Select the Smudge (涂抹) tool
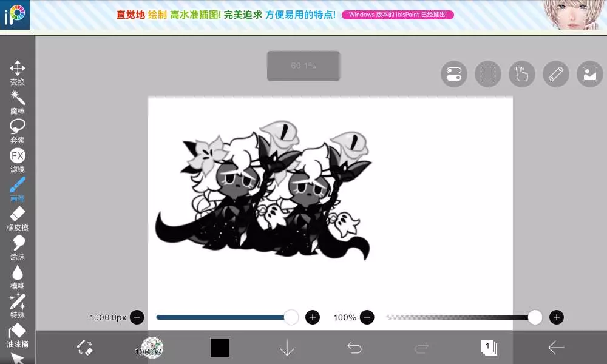607x364 pixels. 18,247
